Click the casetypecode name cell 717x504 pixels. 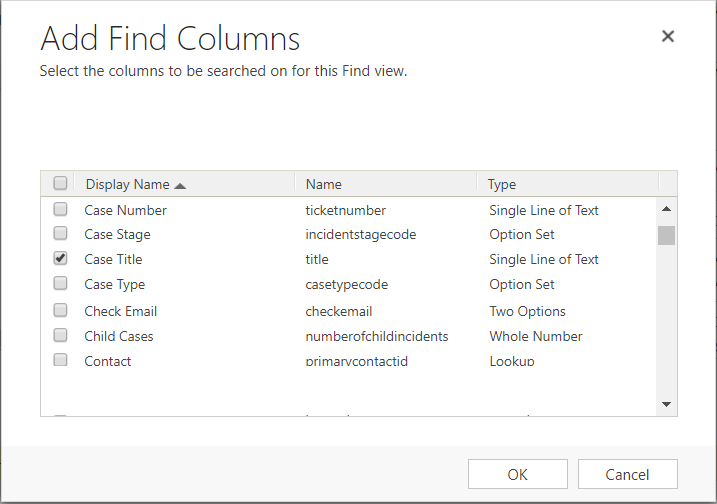click(347, 284)
